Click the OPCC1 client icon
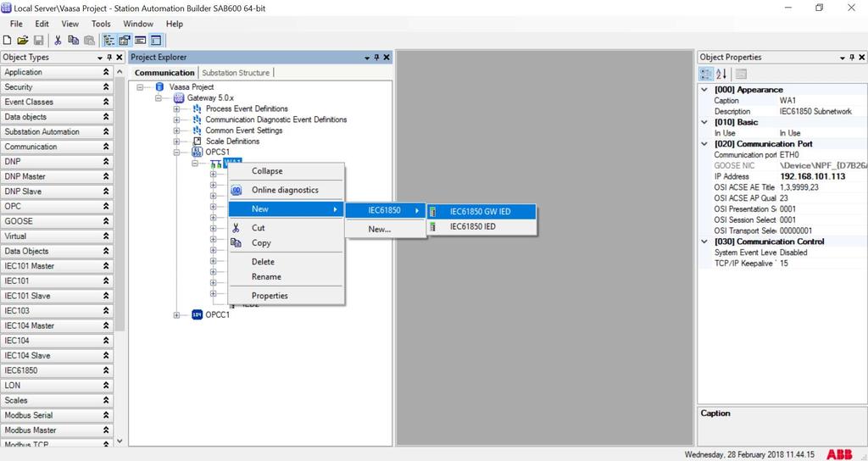Viewport: 868px width, 461px height. tap(197, 314)
